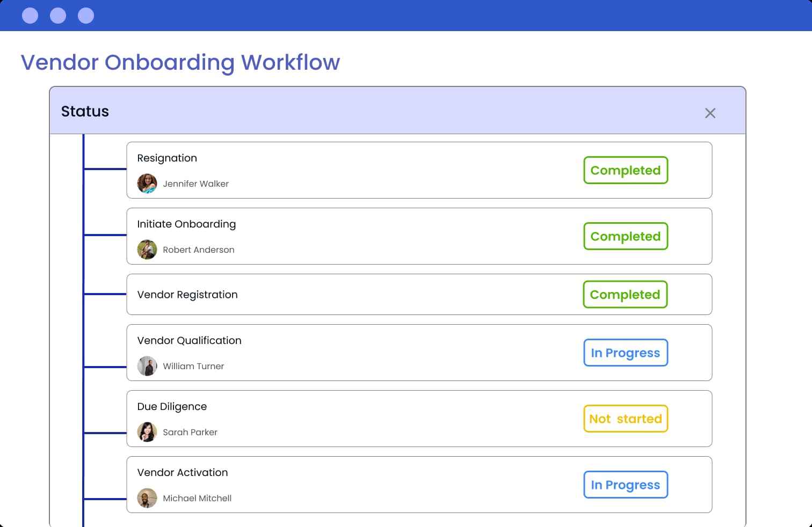The image size is (812, 527).
Task: Click Robert Anderson's profile picture
Action: click(x=147, y=250)
